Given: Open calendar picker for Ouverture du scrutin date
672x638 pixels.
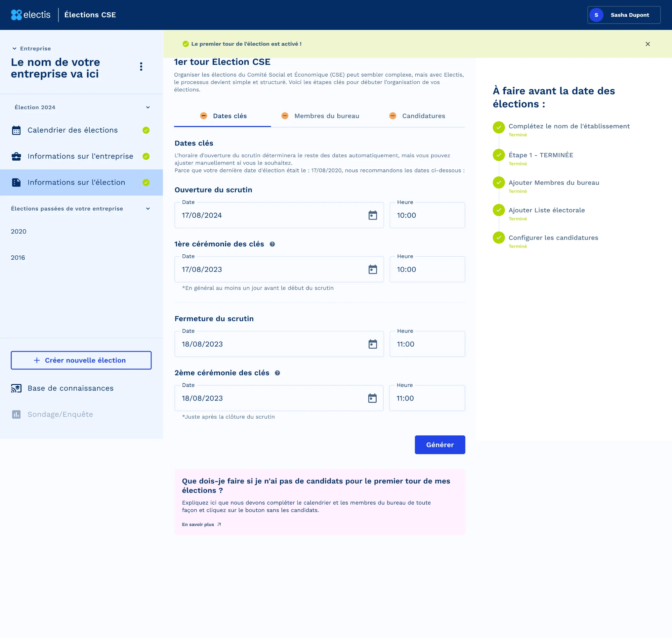Looking at the screenshot, I should tap(373, 215).
